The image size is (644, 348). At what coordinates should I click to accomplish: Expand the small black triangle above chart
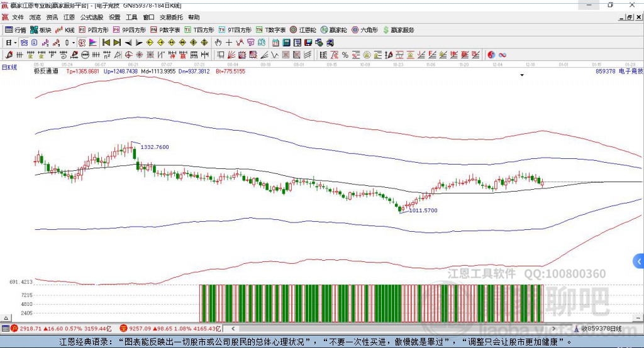pyautogui.click(x=522, y=75)
